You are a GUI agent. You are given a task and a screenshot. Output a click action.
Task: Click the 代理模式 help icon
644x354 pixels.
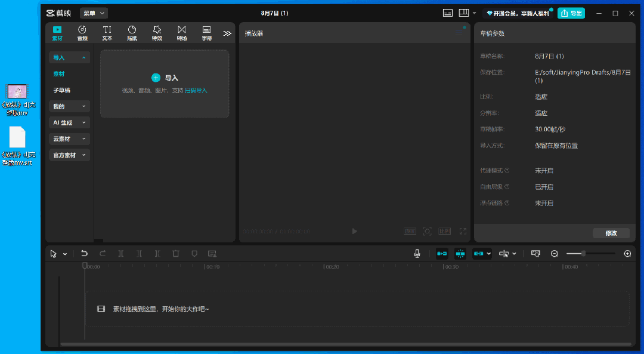coord(507,170)
